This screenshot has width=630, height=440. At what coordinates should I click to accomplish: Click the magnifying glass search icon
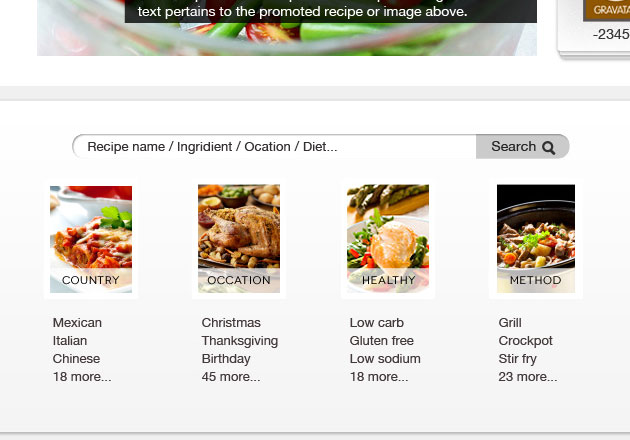click(x=548, y=148)
